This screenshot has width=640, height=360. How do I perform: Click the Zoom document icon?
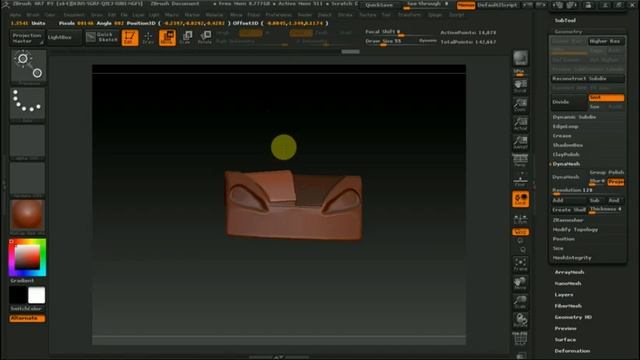pyautogui.click(x=520, y=106)
